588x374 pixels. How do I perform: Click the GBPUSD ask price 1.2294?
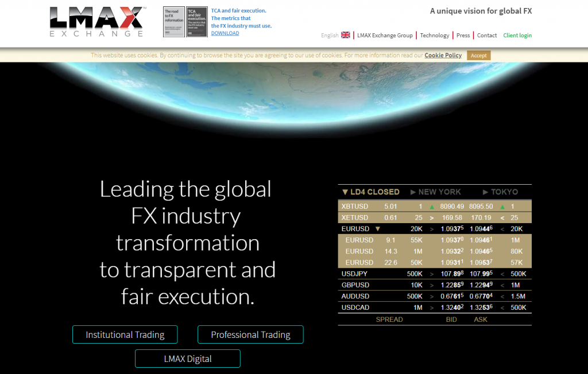tap(481, 285)
